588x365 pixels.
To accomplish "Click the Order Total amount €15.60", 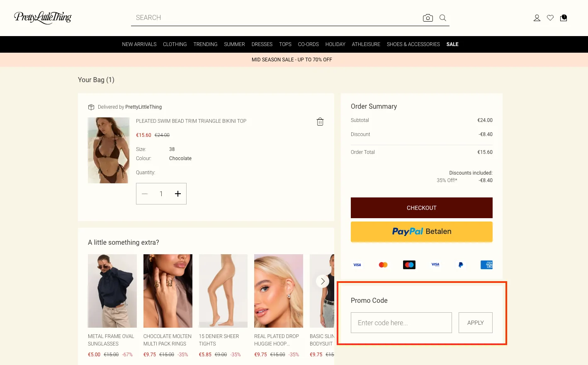I will coord(485,152).
